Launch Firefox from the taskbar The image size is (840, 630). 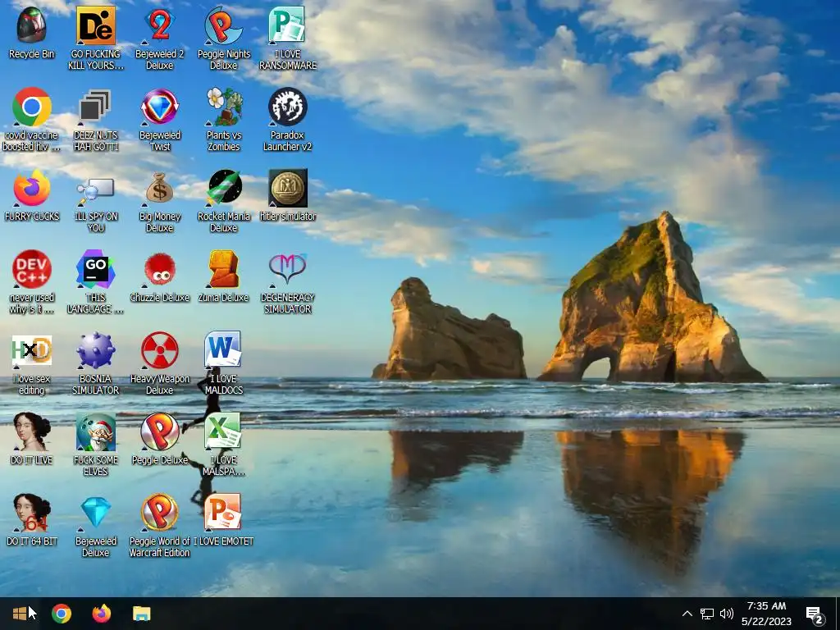point(101,614)
